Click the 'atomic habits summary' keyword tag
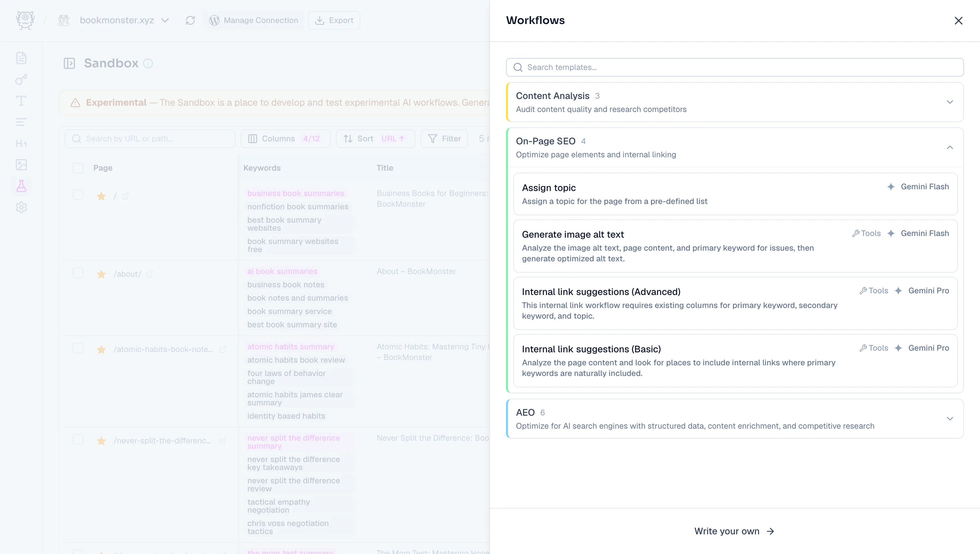The image size is (980, 554). pos(291,347)
